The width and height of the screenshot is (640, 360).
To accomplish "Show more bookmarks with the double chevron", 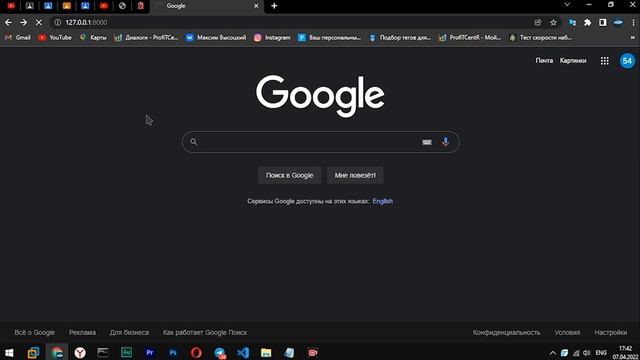I will pyautogui.click(x=633, y=38).
